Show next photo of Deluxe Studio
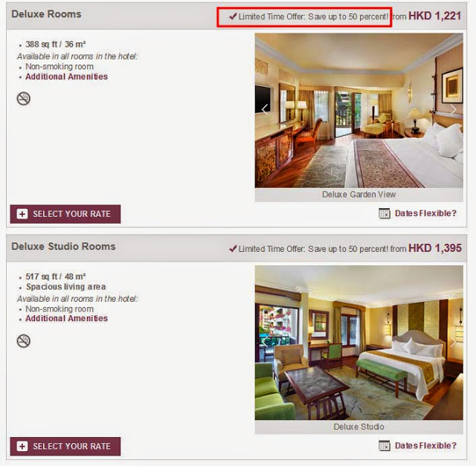 [453, 342]
